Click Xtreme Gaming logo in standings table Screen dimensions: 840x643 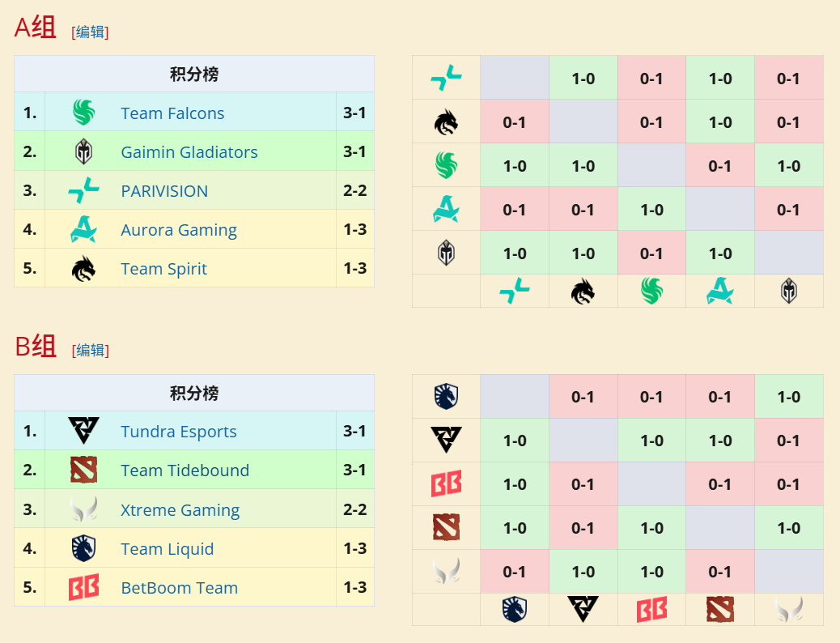(83, 509)
